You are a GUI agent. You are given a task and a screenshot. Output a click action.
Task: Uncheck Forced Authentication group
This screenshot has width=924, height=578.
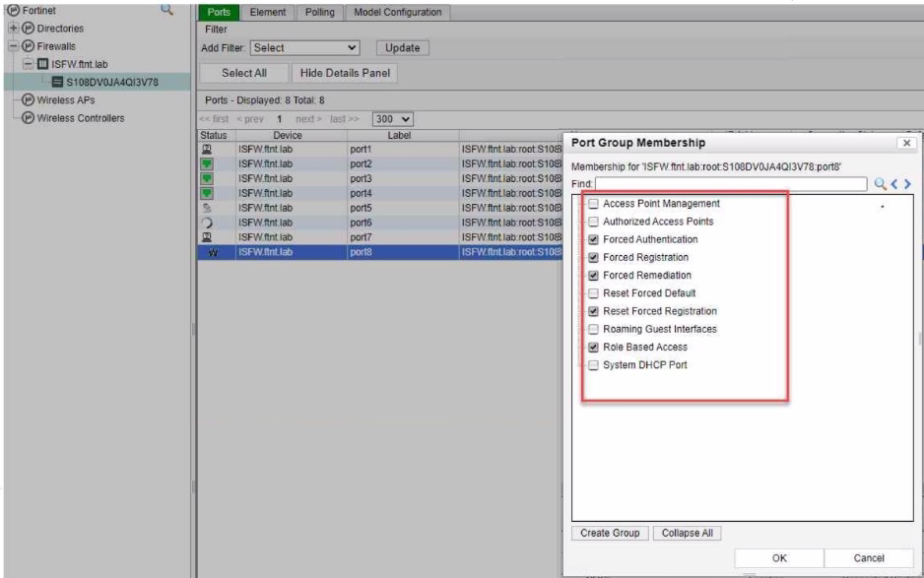(593, 239)
